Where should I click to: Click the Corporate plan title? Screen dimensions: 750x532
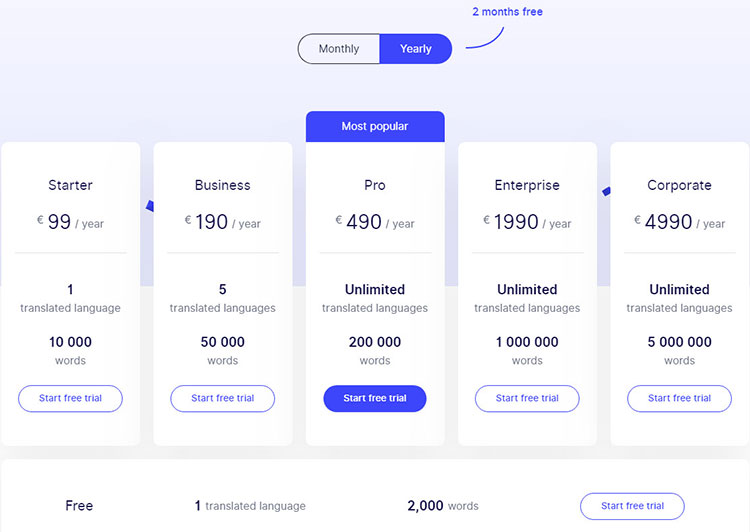679,185
